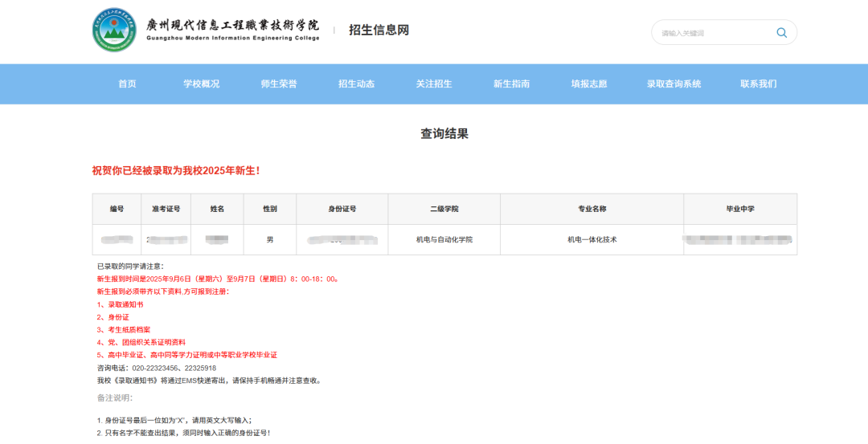Open the 联系我们 menu item
This screenshot has width=868, height=444.
pos(759,84)
